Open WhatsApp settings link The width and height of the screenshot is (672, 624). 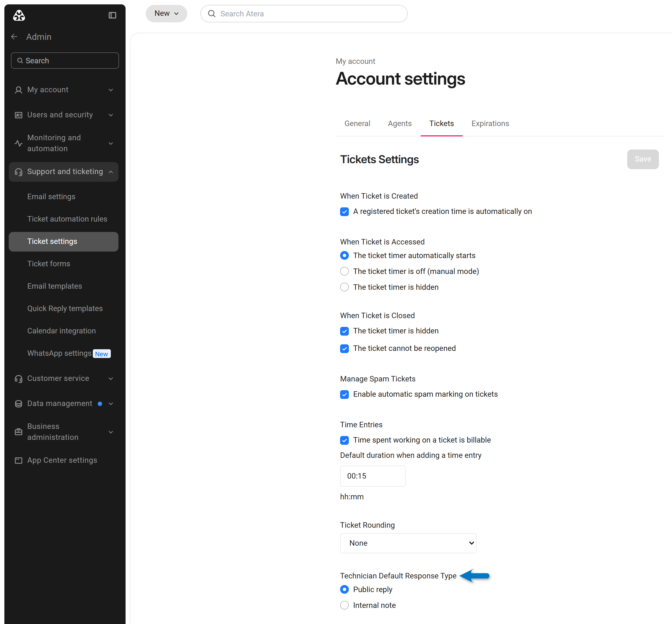pyautogui.click(x=60, y=353)
